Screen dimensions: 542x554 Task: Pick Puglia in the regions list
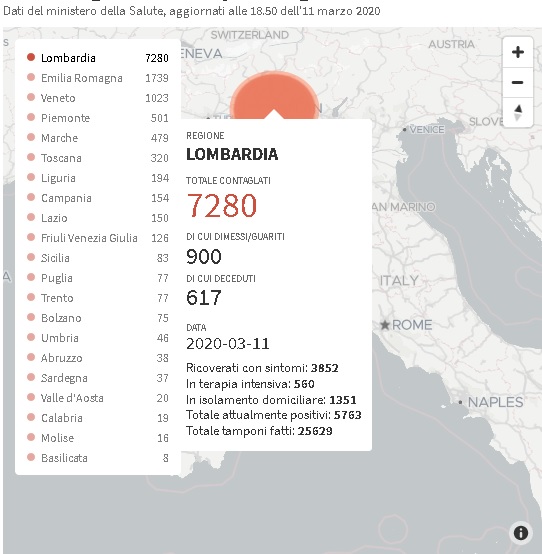[98, 278]
